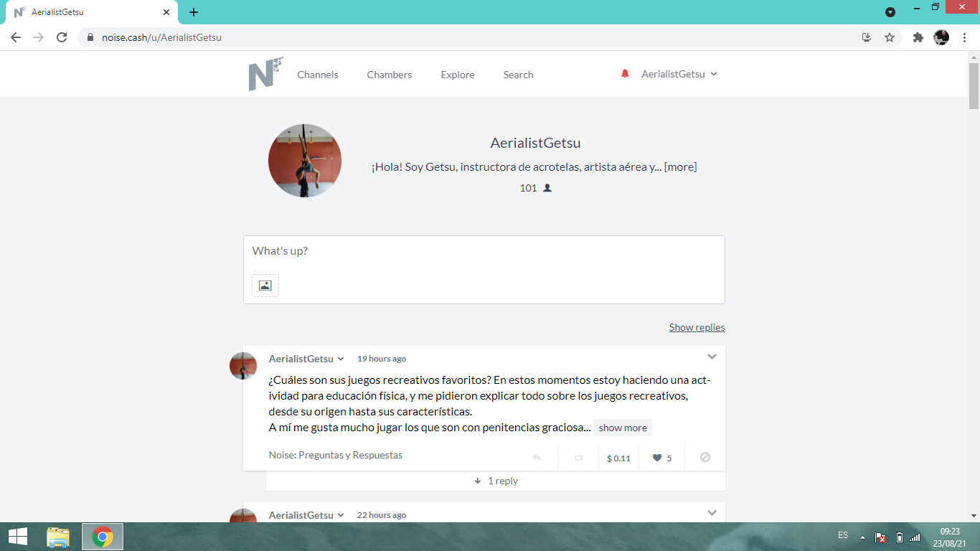
Task: Go forward in browser history
Action: pyautogui.click(x=39, y=37)
